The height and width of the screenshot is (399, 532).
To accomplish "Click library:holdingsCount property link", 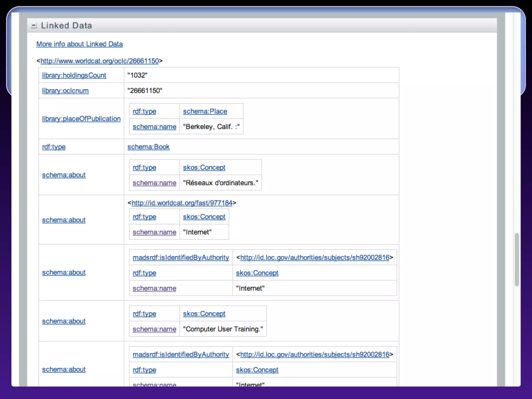I will click(74, 75).
